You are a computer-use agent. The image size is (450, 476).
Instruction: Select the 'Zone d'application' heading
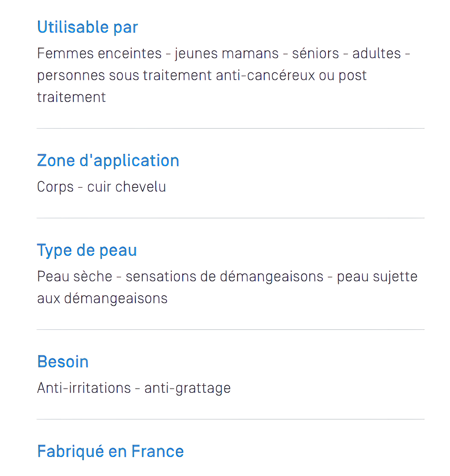(x=108, y=161)
